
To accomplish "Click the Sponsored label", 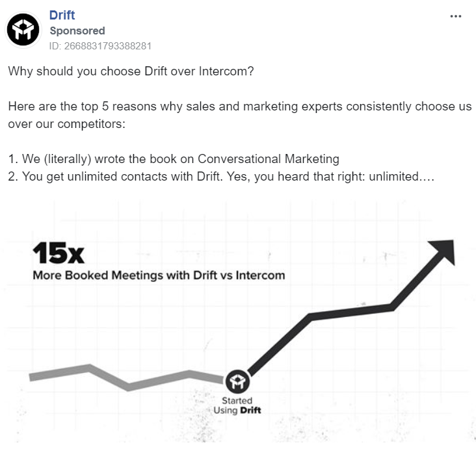I will [77, 31].
